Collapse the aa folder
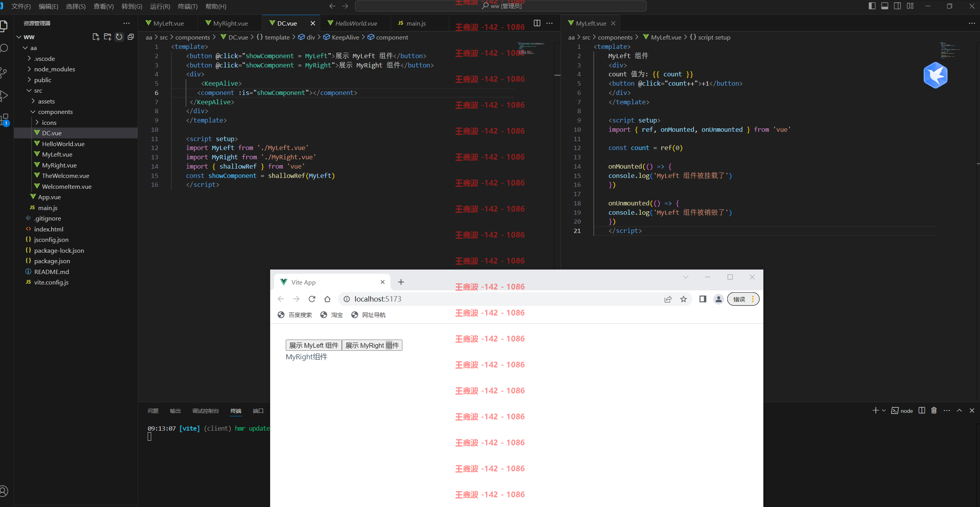This screenshot has width=980, height=507. pos(25,48)
